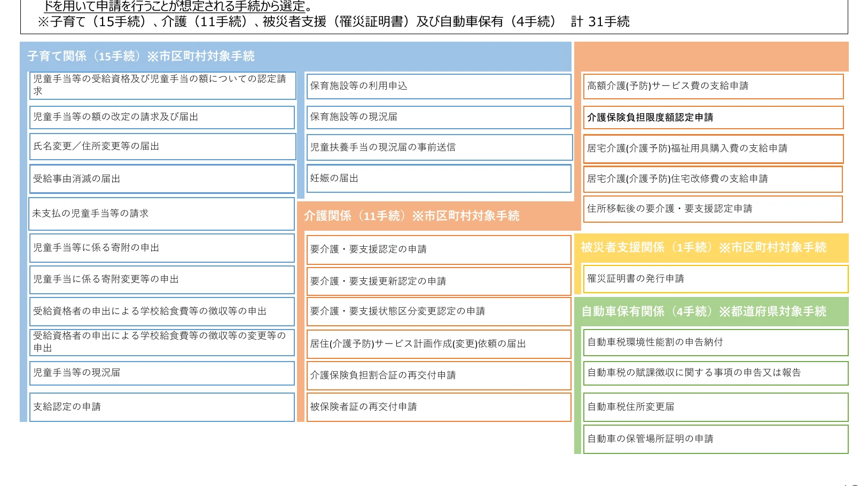Select 児童手当等の現況届 box

point(162,373)
